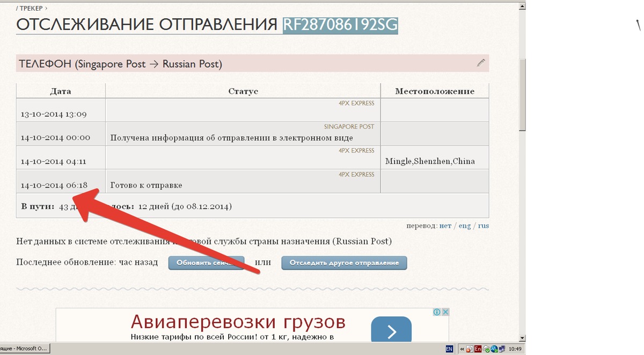
Task: Click the red En tray icon
Action: (478, 349)
